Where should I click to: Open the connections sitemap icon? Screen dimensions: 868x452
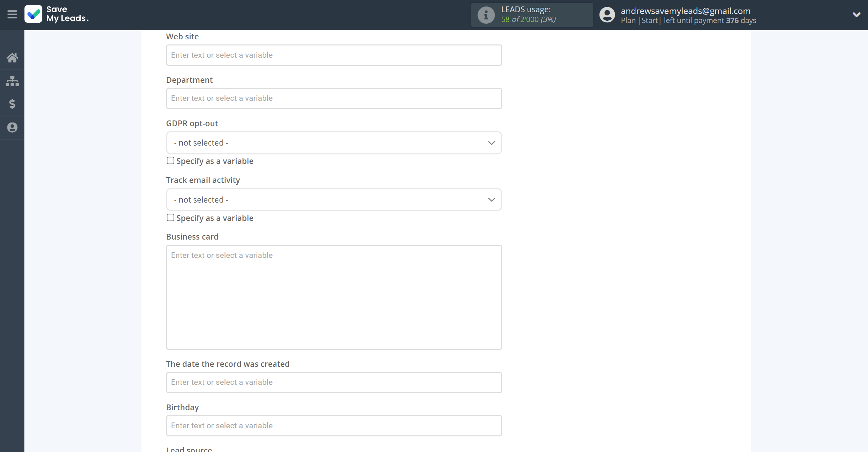(x=12, y=81)
